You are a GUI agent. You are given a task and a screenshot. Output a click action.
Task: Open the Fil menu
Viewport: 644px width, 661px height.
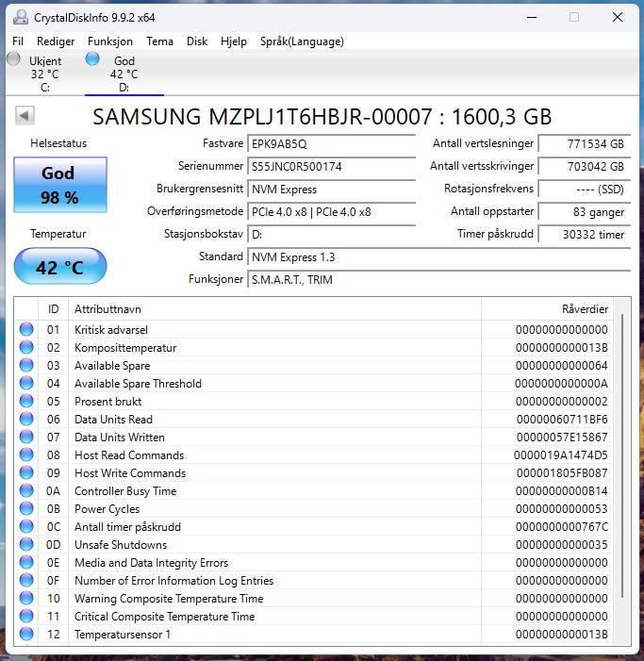tap(18, 41)
